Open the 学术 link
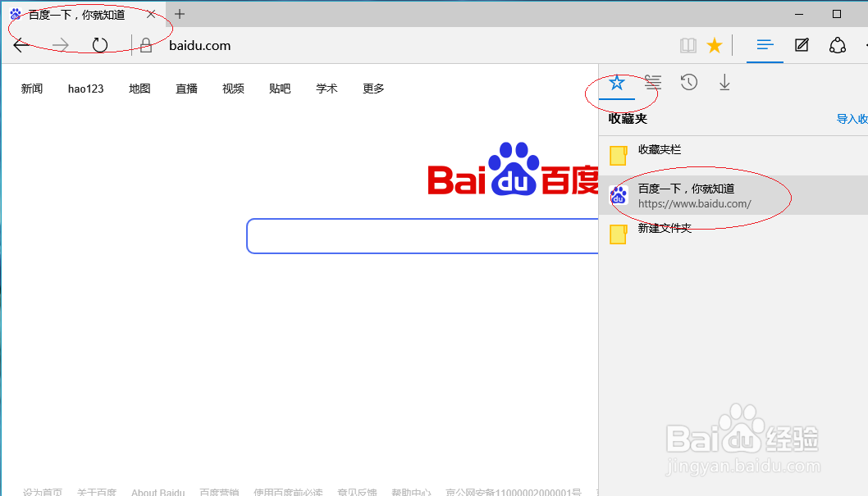The width and height of the screenshot is (868, 496). (x=327, y=89)
